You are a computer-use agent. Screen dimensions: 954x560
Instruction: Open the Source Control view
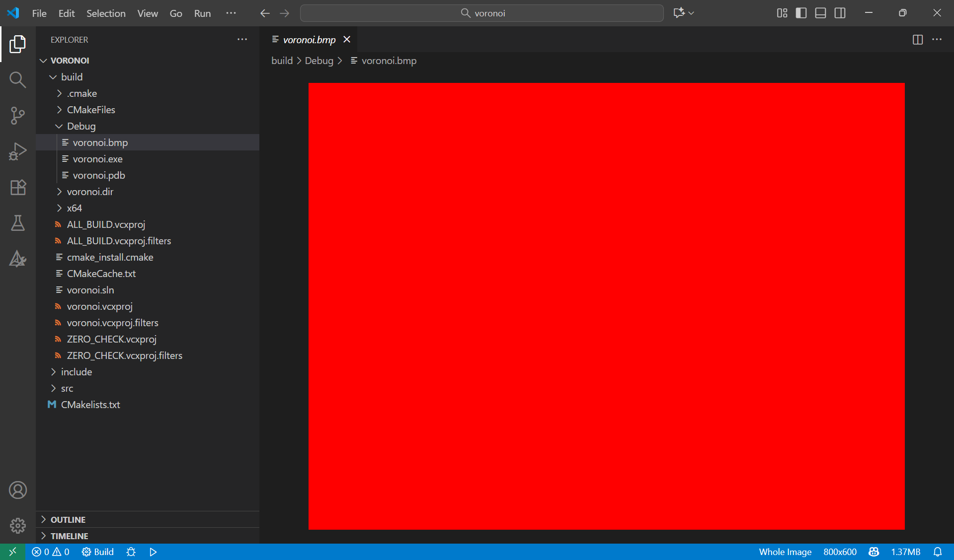[18, 116]
